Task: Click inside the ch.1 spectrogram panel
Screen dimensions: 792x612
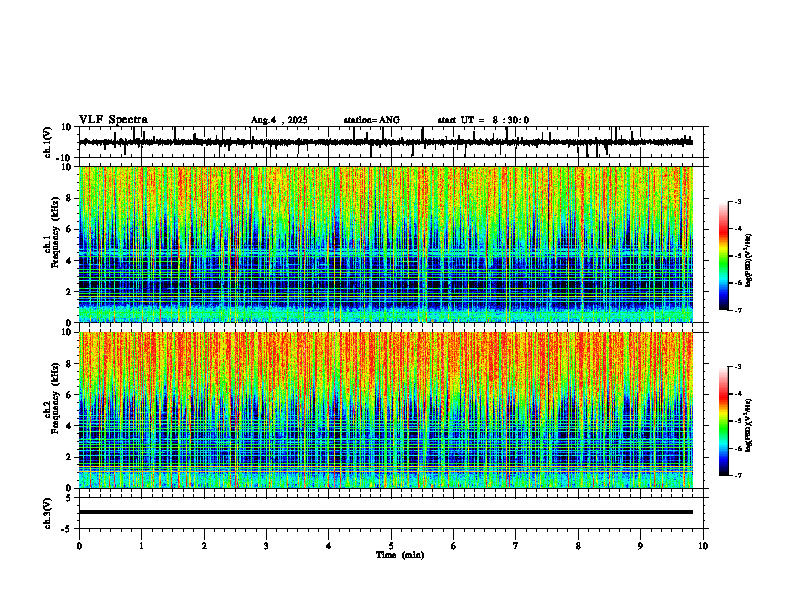Action: [386, 244]
